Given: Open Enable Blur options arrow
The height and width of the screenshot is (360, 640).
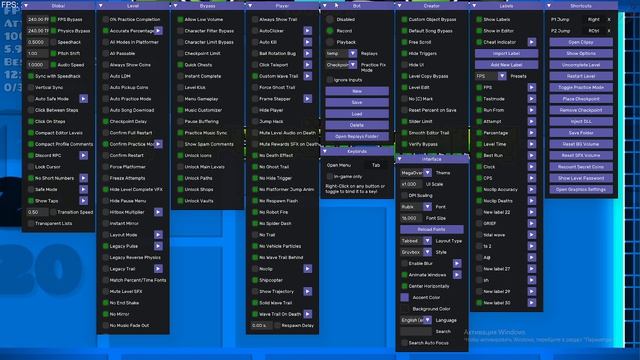Looking at the screenshot, I should tap(457, 263).
